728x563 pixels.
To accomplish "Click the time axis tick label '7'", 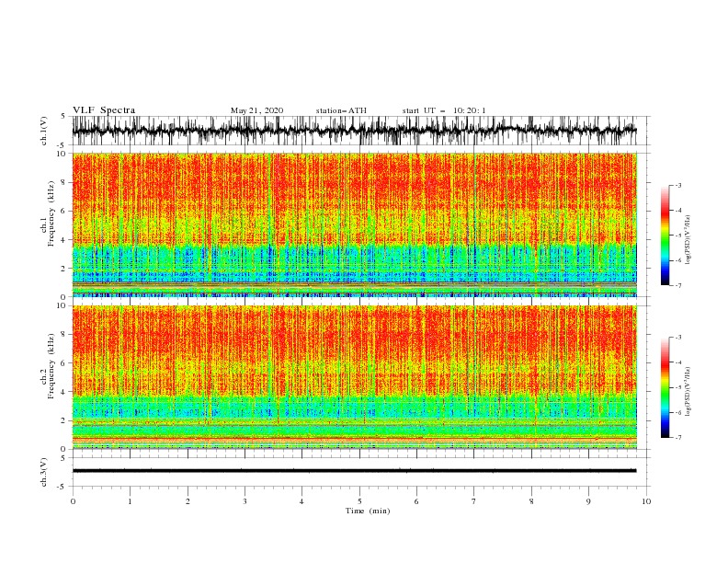I will coord(474,501).
